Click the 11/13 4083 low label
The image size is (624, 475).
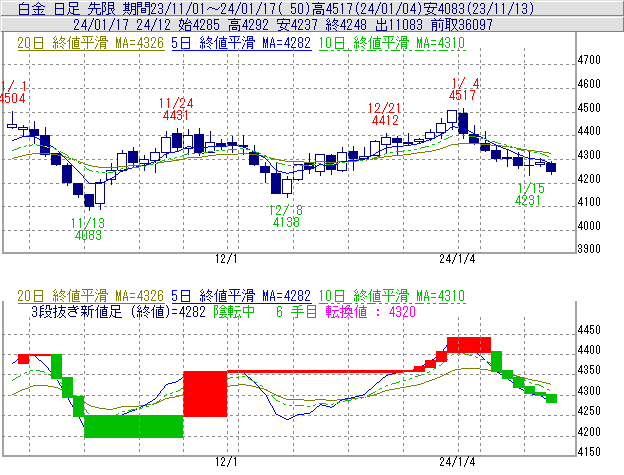(88, 229)
